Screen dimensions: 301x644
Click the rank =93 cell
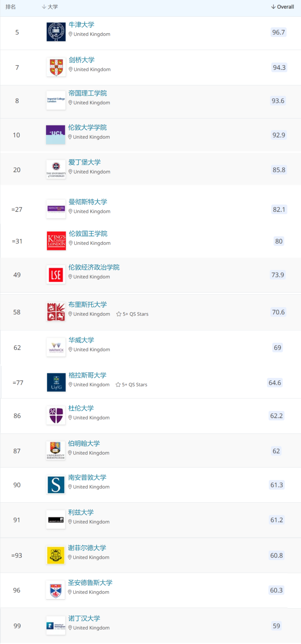(x=17, y=555)
